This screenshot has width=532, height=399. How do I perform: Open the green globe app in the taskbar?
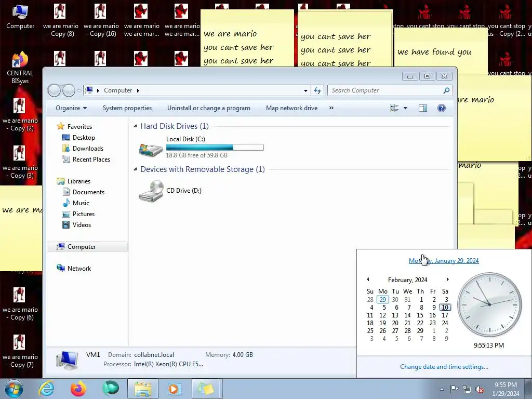click(x=110, y=389)
